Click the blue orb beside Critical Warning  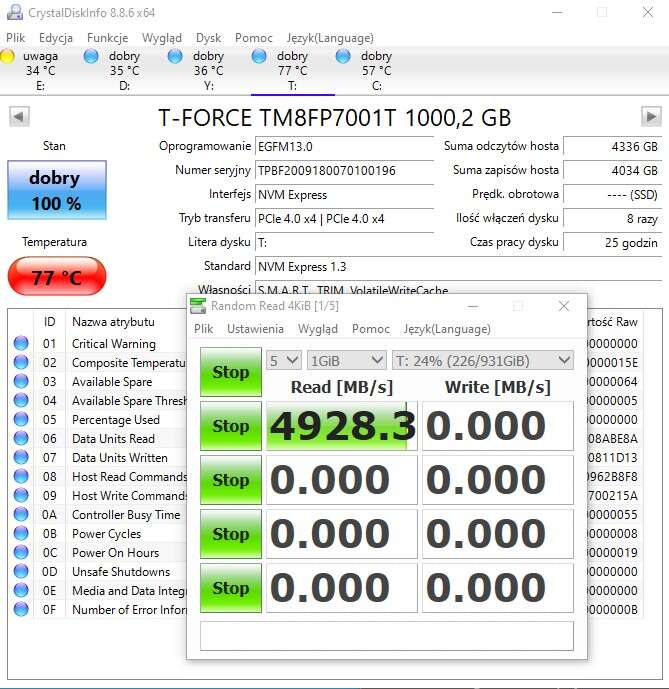pyautogui.click(x=21, y=344)
